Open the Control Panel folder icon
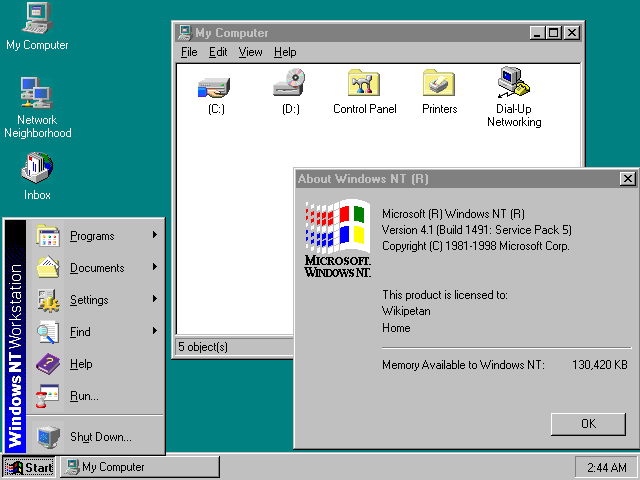 coord(364,83)
